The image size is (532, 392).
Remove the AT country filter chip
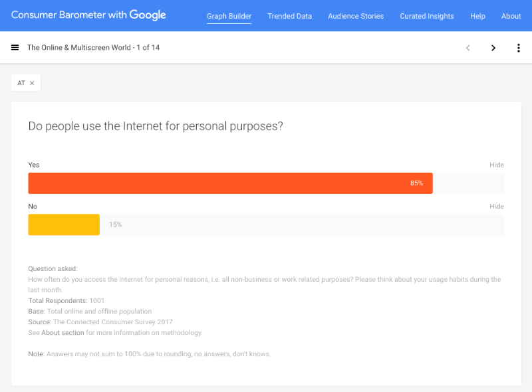pos(32,83)
